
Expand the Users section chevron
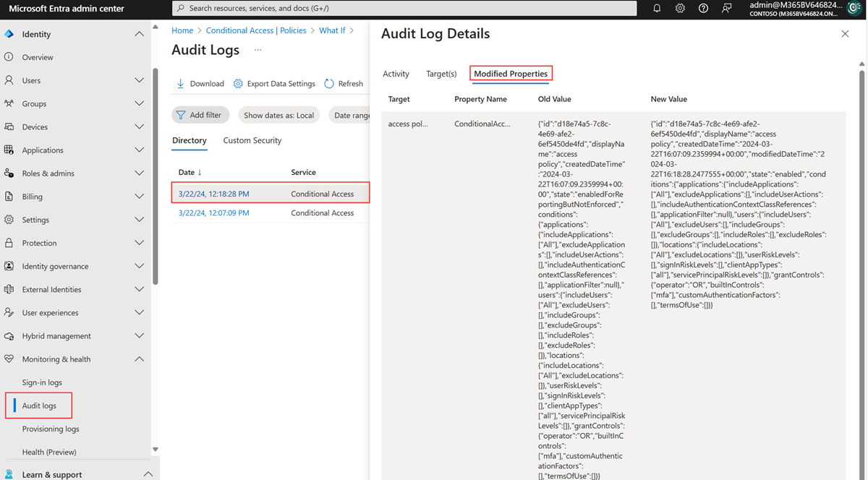[140, 80]
